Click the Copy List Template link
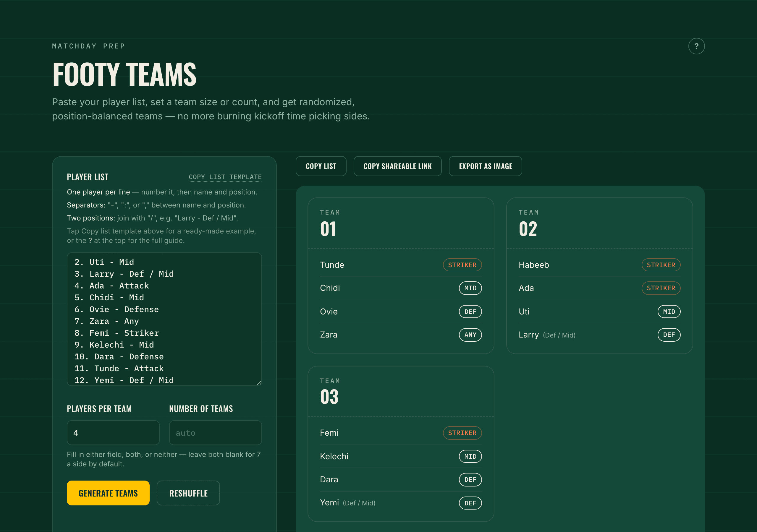This screenshot has width=757, height=532. 225,177
